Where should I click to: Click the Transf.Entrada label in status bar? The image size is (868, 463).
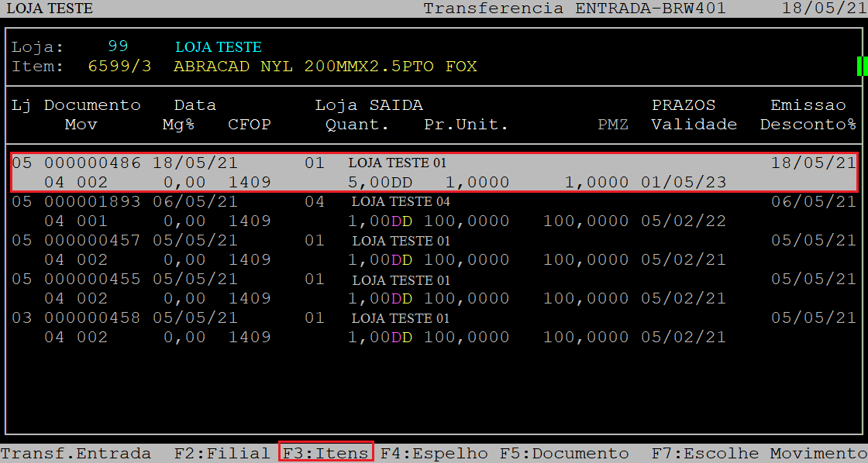coord(76,453)
